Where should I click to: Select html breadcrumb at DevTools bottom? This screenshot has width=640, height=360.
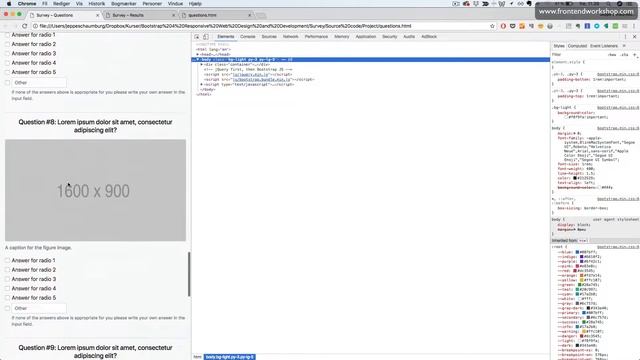[x=197, y=357]
